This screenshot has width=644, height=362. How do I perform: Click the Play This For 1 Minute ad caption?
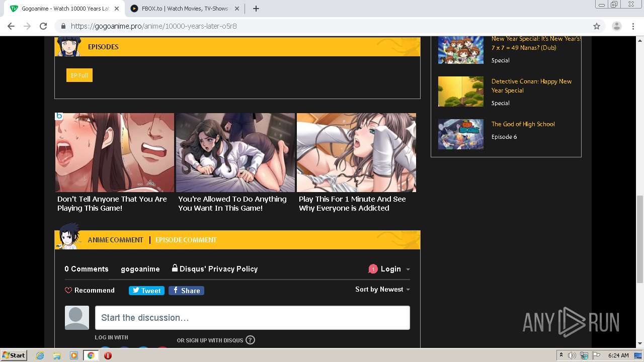pos(352,204)
